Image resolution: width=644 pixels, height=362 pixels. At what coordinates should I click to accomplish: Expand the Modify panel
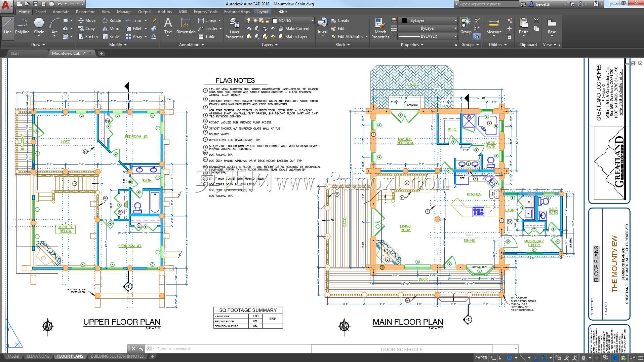(118, 45)
